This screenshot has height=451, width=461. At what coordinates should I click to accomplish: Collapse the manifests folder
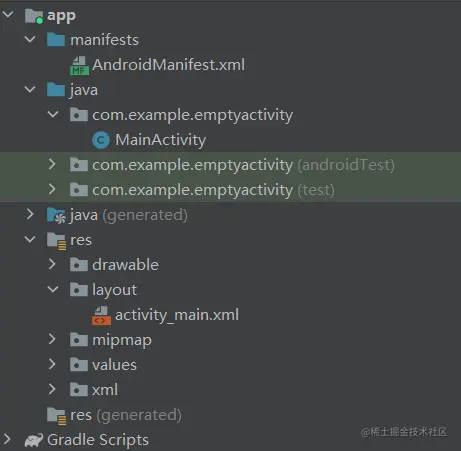tap(30, 39)
